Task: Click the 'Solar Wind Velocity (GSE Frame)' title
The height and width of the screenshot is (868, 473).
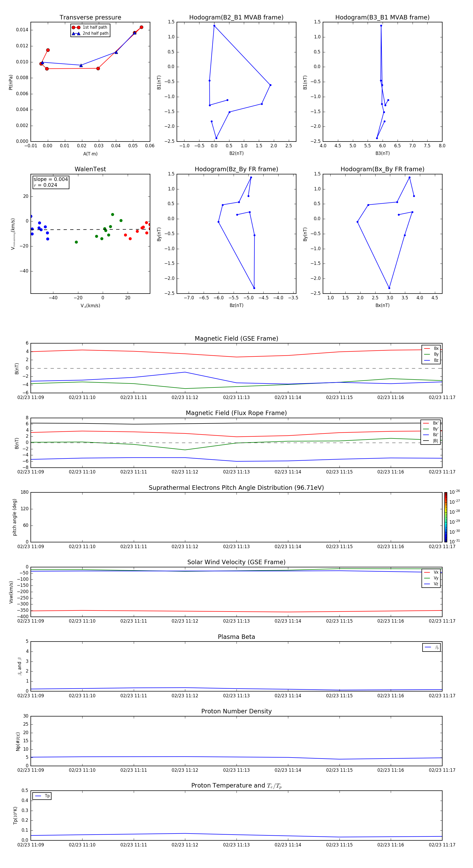Action: pos(236,562)
